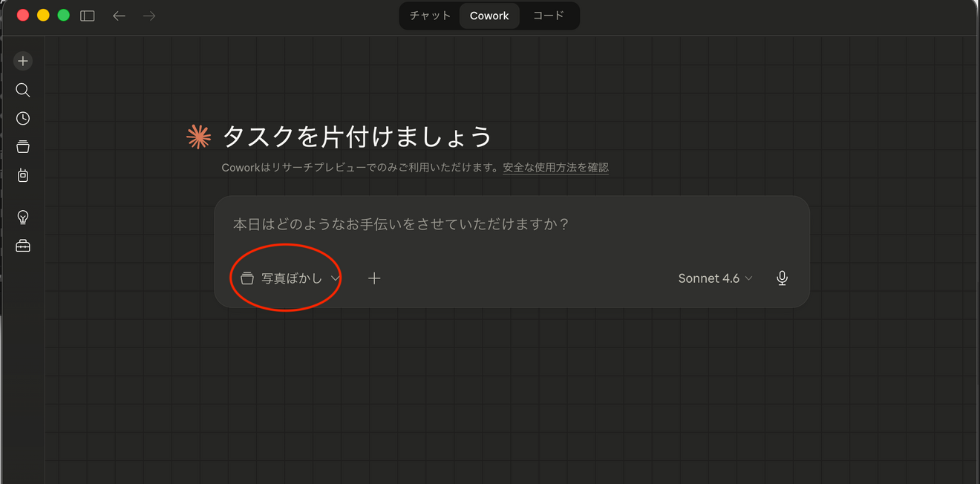980x484 pixels.
Task: Switch to the コード tab
Action: click(548, 15)
